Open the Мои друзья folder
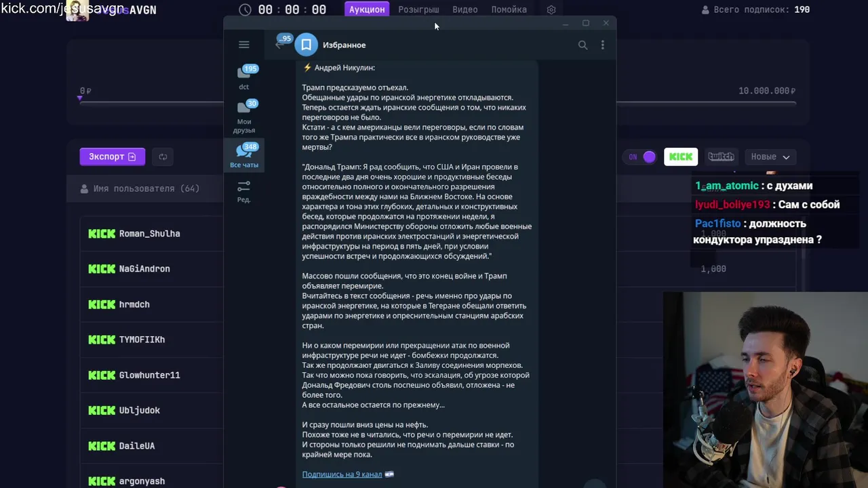Image resolution: width=868 pixels, height=488 pixels. [244, 117]
